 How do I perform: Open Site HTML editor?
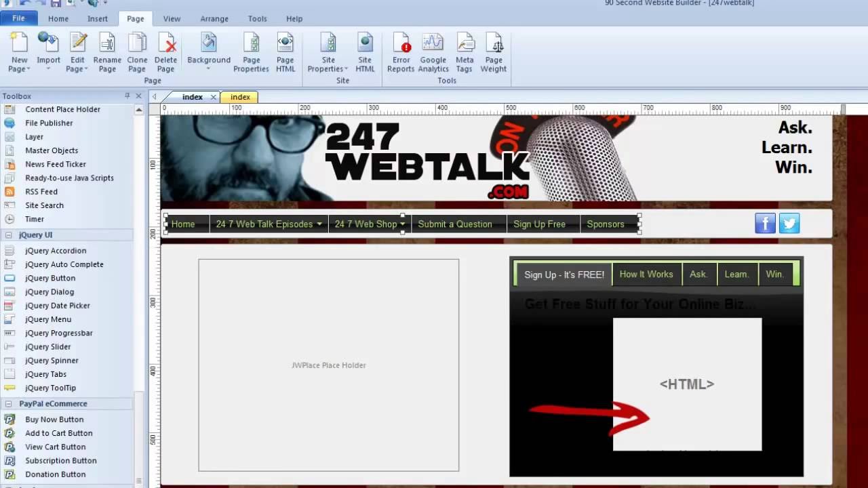(365, 52)
